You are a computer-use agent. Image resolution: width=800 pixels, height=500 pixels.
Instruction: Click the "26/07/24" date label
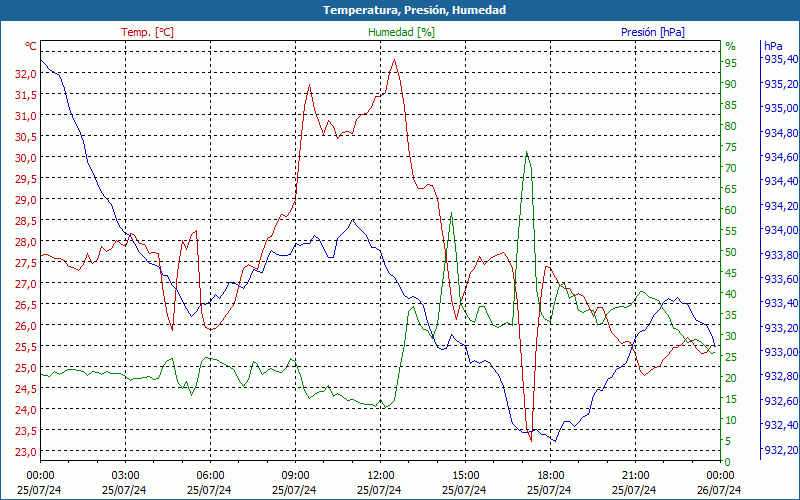(719, 490)
